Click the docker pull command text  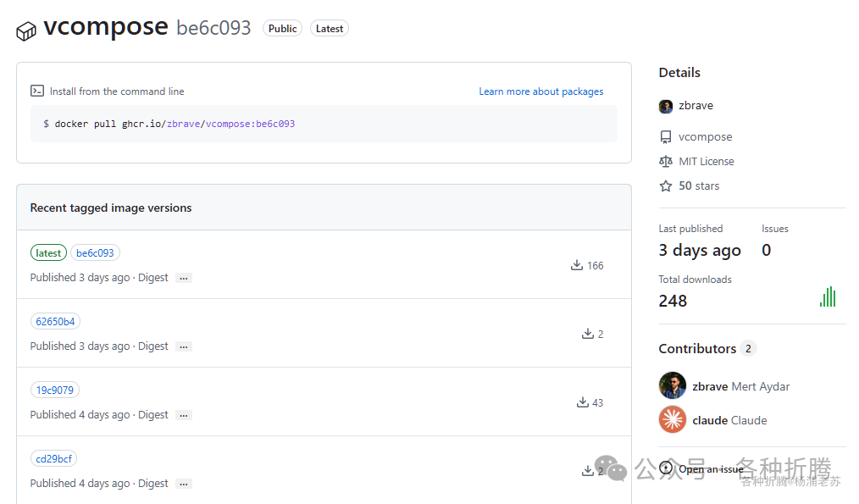(169, 124)
